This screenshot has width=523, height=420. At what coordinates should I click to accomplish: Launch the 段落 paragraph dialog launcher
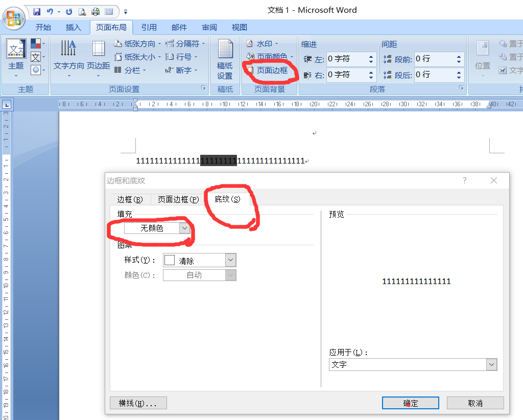461,88
